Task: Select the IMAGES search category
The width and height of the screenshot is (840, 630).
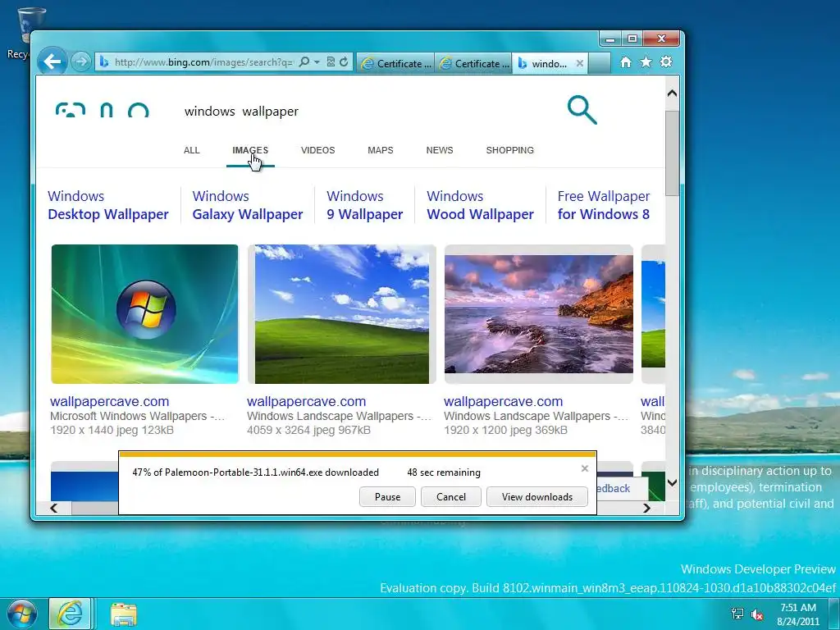Action: (250, 151)
